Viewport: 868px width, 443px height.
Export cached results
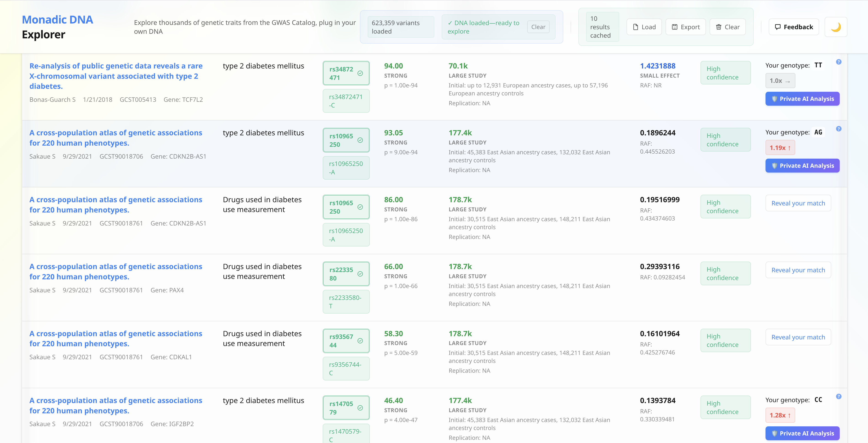[x=685, y=27]
